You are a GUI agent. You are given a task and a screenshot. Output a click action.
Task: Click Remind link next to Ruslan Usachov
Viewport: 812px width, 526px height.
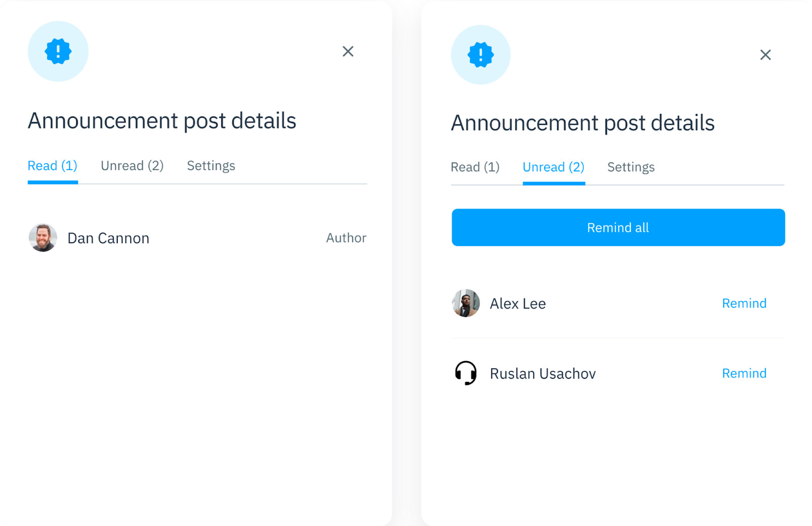click(744, 373)
